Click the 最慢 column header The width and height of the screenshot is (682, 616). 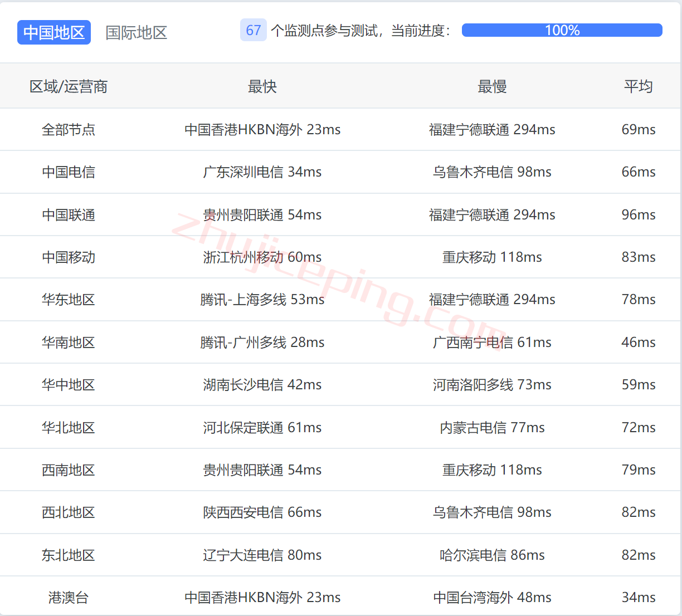pyautogui.click(x=492, y=86)
